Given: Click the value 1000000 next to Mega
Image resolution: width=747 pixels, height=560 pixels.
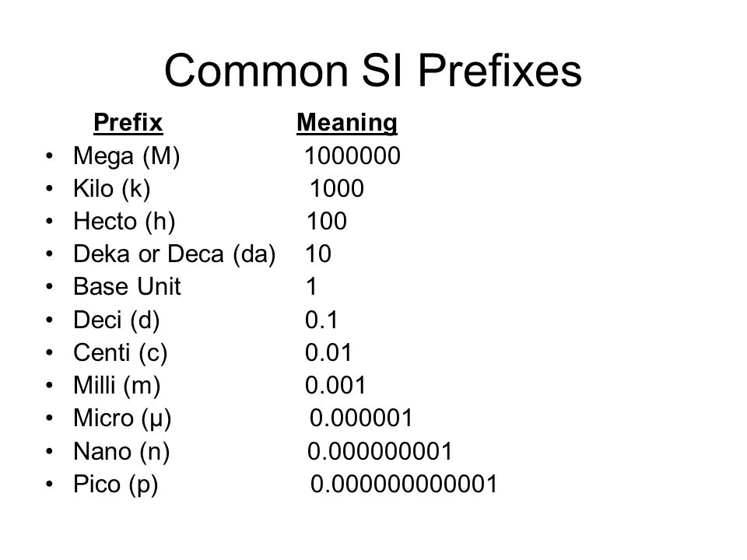Looking at the screenshot, I should [352, 156].
